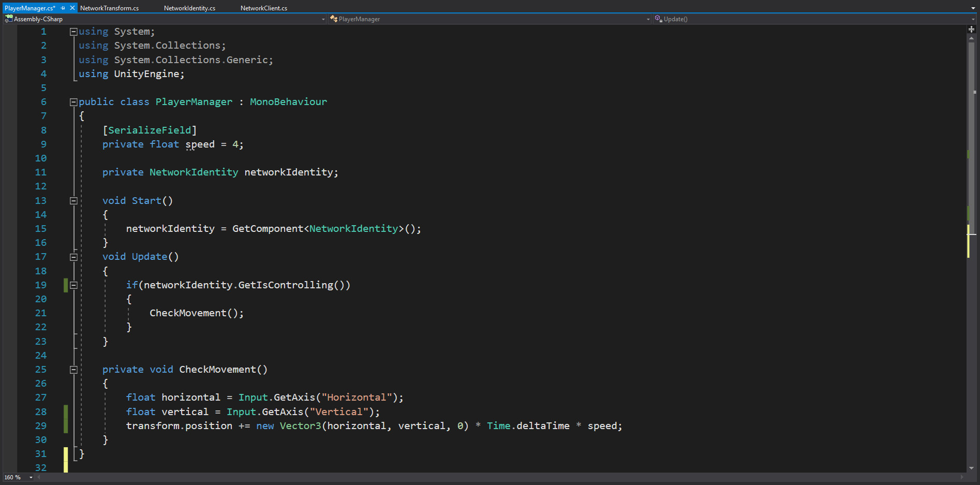
Task: Close the PlayerManager.cs tab
Action: click(72, 8)
